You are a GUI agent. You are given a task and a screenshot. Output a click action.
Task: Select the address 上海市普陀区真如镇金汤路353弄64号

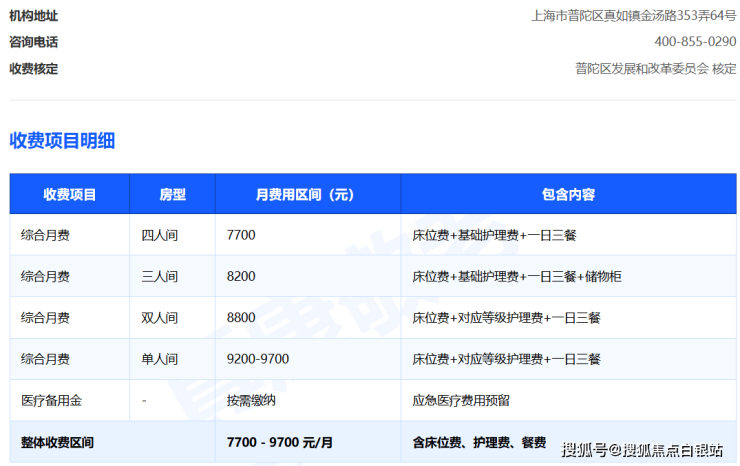click(x=633, y=16)
